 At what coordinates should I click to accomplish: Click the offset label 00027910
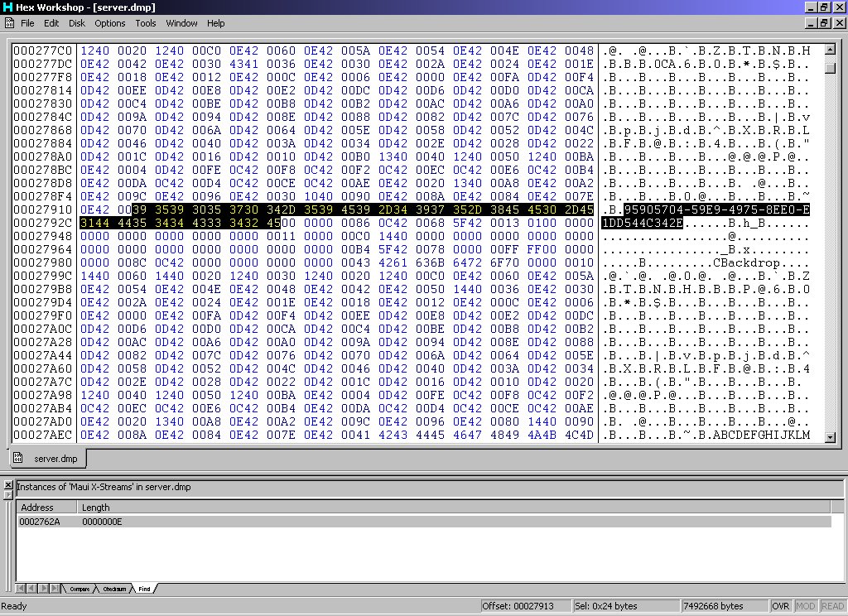43,209
